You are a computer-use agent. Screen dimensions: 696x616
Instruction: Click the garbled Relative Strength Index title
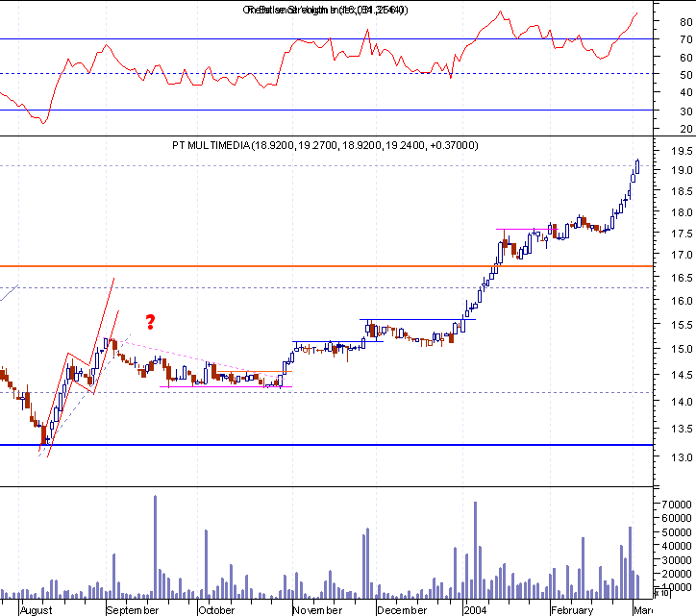pos(325,10)
